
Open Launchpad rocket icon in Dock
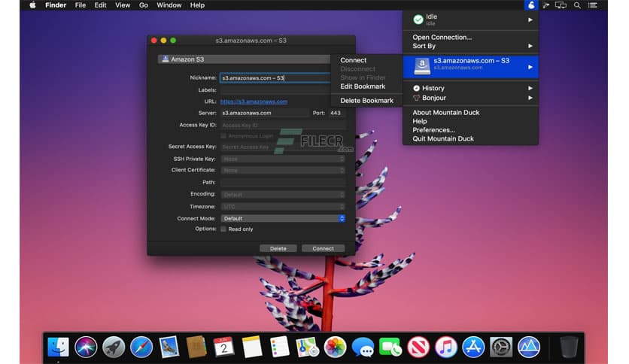114,347
